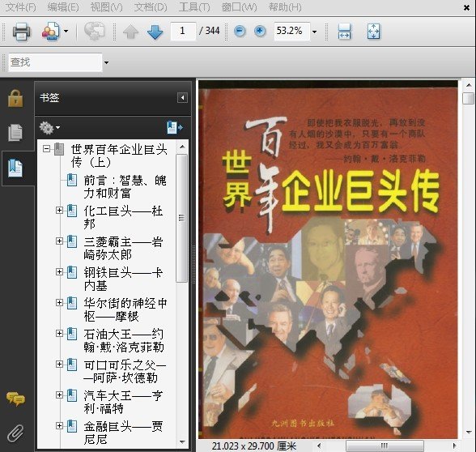Open the 华尔街的神经中枢——摩根 bookmark
Image resolution: width=476 pixels, height=452 pixels.
[125, 309]
